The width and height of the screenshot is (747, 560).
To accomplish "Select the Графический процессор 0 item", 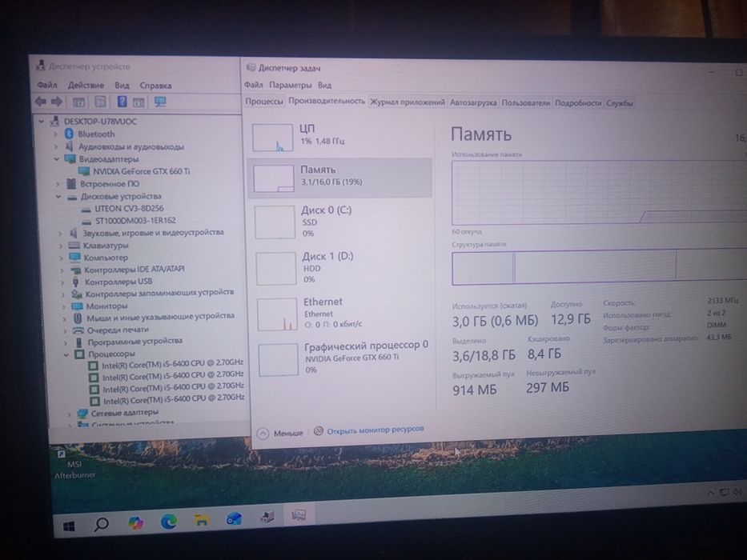I will coord(344,358).
